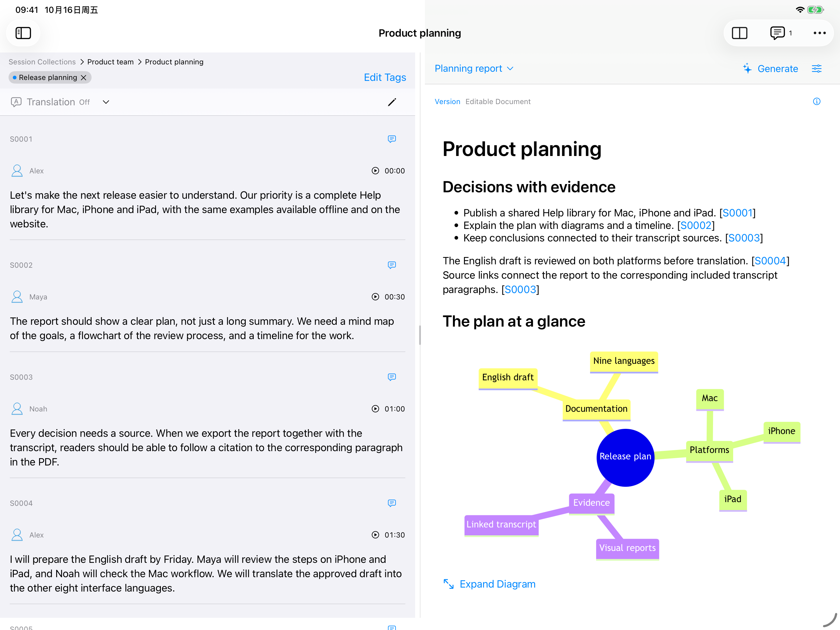Click Noah speaker avatar

click(x=17, y=409)
